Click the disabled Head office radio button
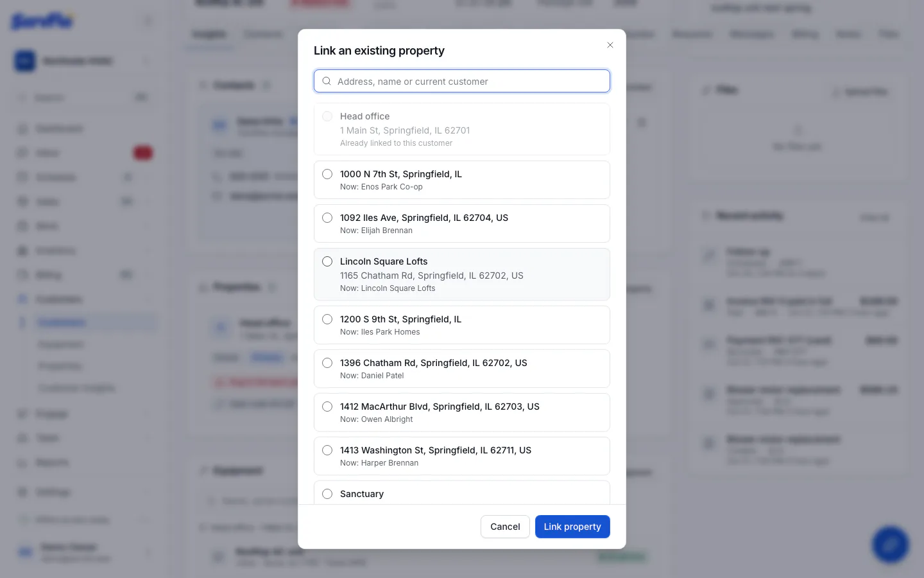The width and height of the screenshot is (924, 578). pos(327,116)
